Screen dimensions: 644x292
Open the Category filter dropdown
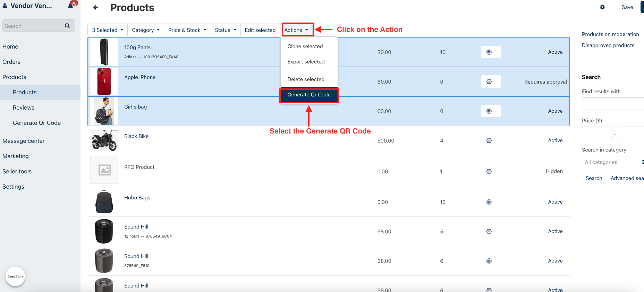146,30
